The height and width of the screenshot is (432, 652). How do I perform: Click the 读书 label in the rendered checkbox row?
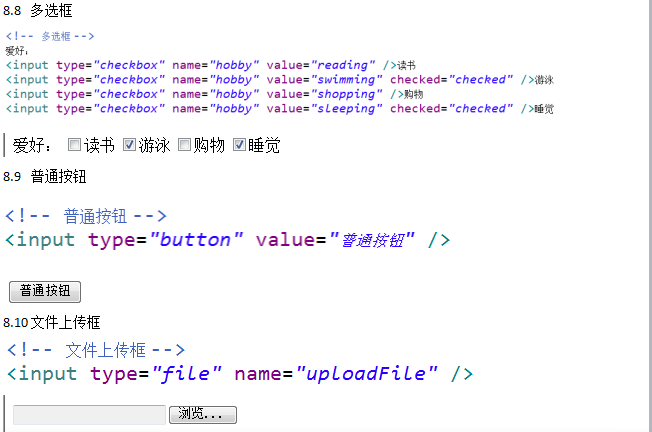tap(99, 146)
